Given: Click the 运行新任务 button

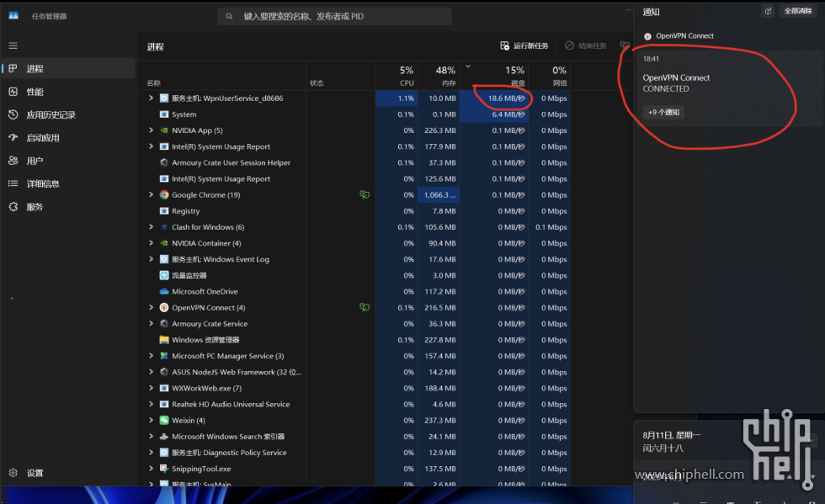Looking at the screenshot, I should pos(524,45).
